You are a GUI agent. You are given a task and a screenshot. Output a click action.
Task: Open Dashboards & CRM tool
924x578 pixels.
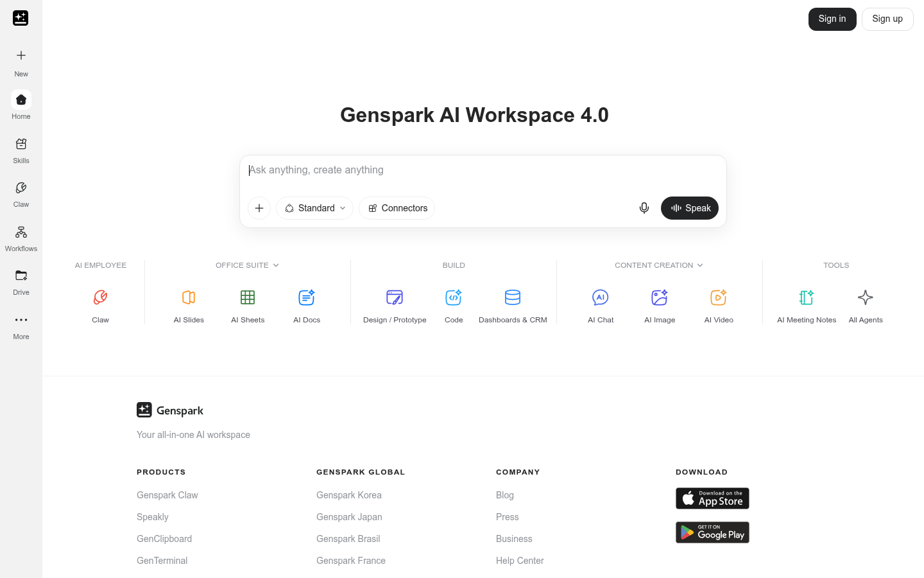(x=513, y=306)
